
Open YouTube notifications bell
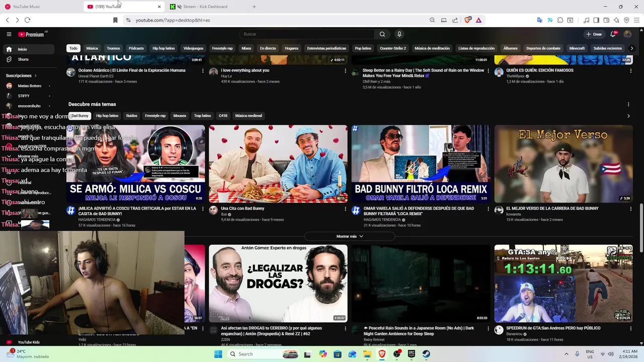pos(613,34)
